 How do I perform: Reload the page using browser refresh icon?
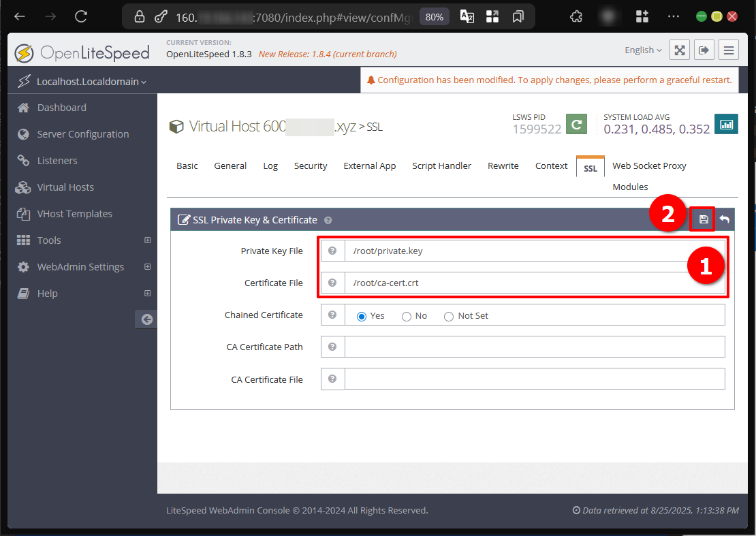coord(81,17)
